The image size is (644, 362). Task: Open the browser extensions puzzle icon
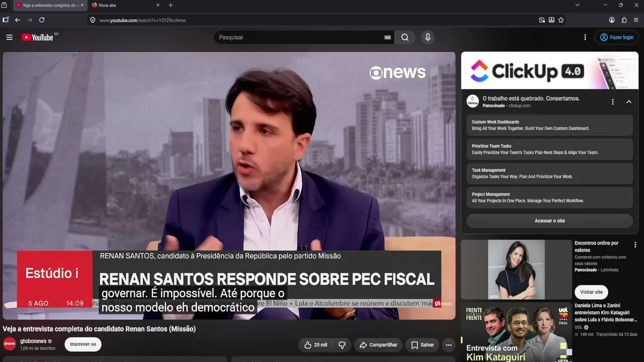pos(624,20)
